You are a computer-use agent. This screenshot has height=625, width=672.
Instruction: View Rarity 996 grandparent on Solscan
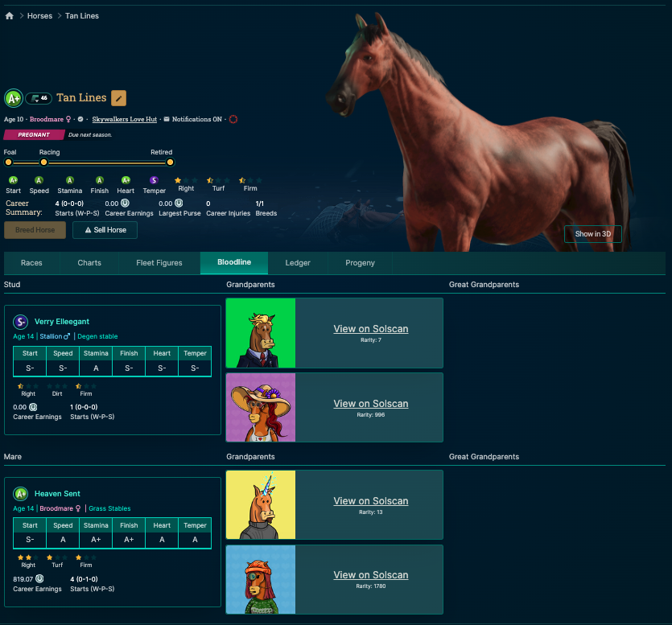tap(371, 404)
